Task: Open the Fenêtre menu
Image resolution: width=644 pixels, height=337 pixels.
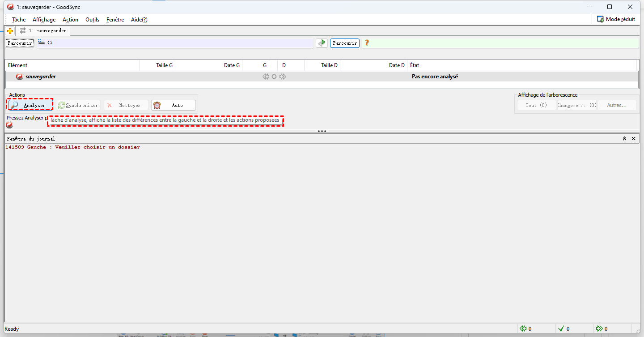Action: coord(115,20)
